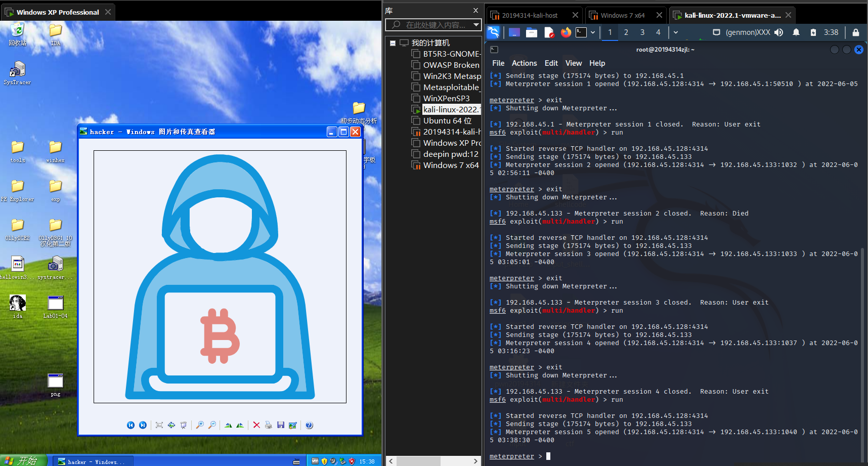The width and height of the screenshot is (868, 466).
Task: Lock the Kali screen with padlock icon
Action: point(856,32)
